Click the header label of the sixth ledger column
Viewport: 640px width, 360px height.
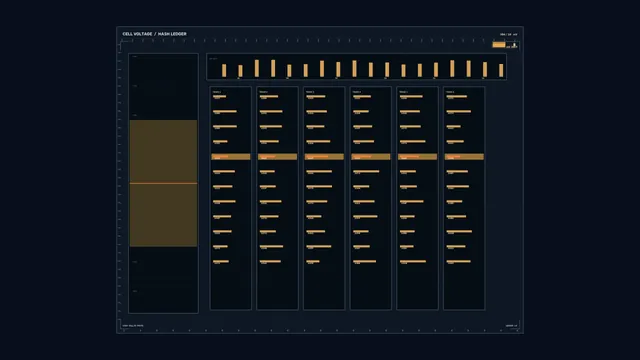tap(450, 92)
